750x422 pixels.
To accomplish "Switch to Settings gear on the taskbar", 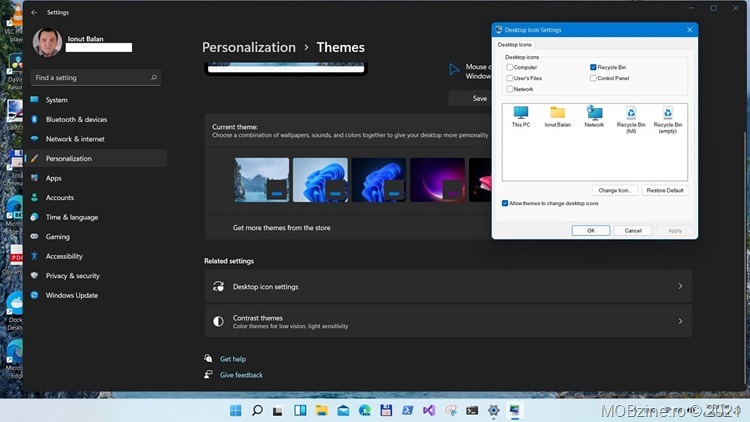I will (494, 410).
